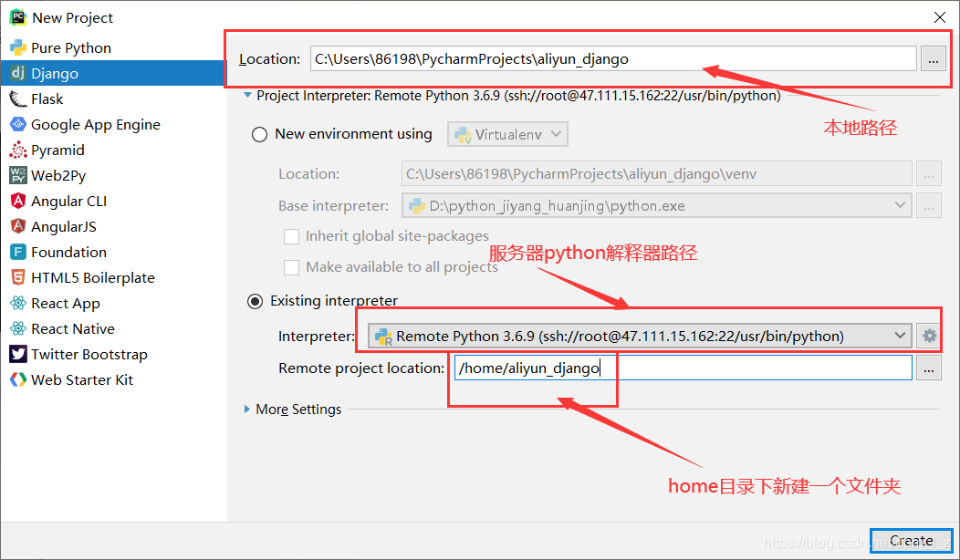960x560 pixels.
Task: Click the Flask horn icon
Action: pos(17,99)
